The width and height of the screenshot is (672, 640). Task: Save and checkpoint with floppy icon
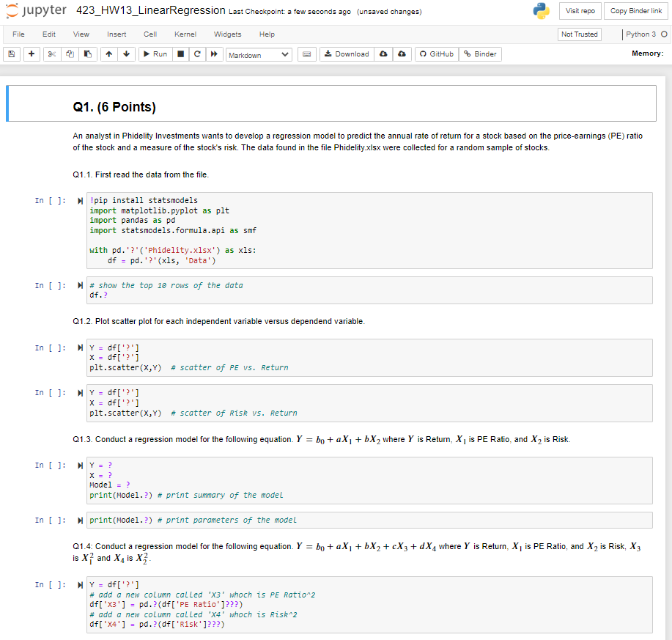(x=12, y=54)
